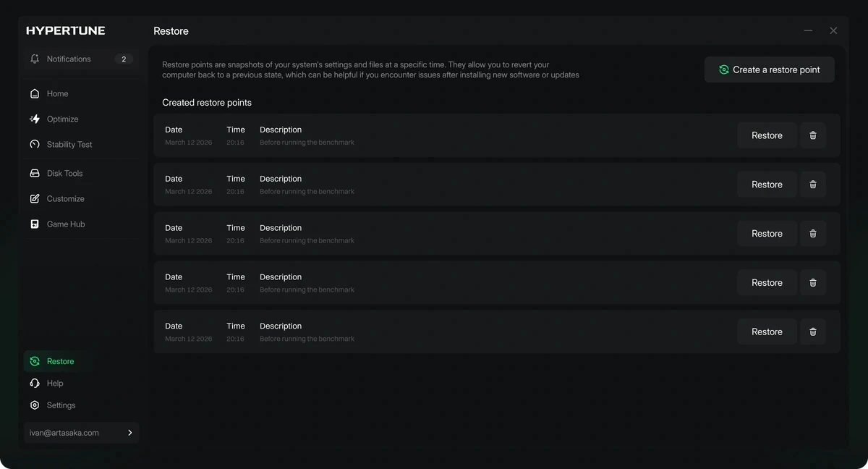Select the Restore item in the sidebar
The width and height of the screenshot is (868, 469).
point(59,361)
